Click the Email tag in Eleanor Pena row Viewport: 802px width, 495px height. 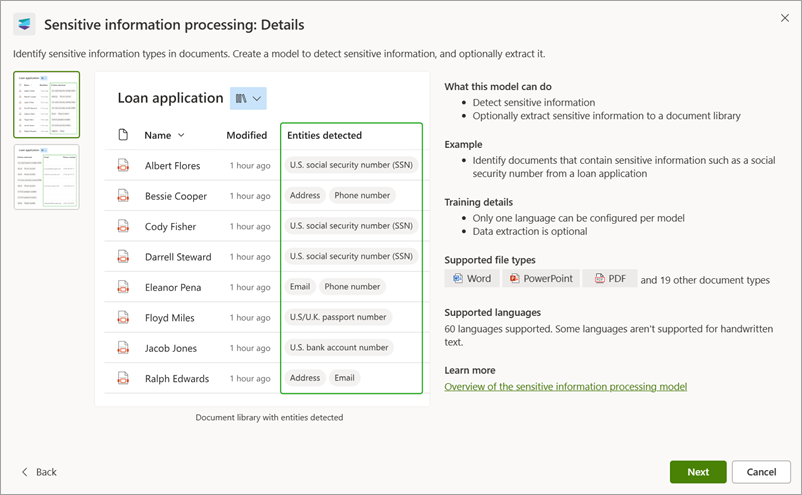coord(300,286)
